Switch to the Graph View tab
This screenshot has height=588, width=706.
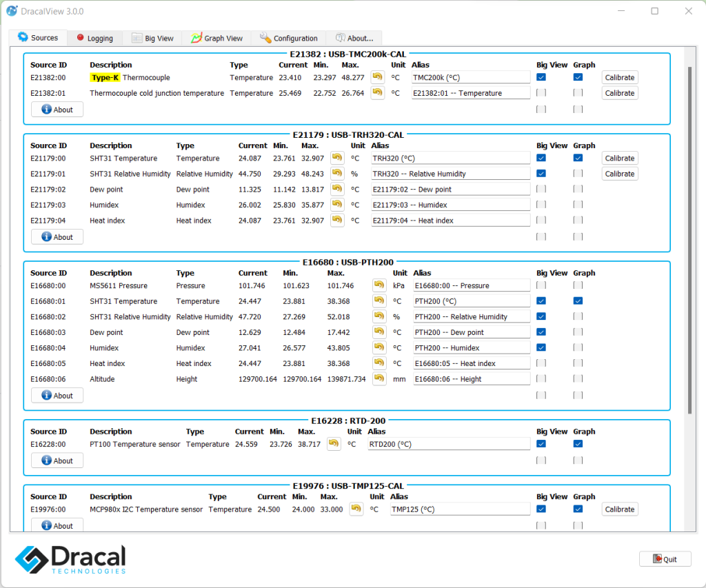pos(216,39)
